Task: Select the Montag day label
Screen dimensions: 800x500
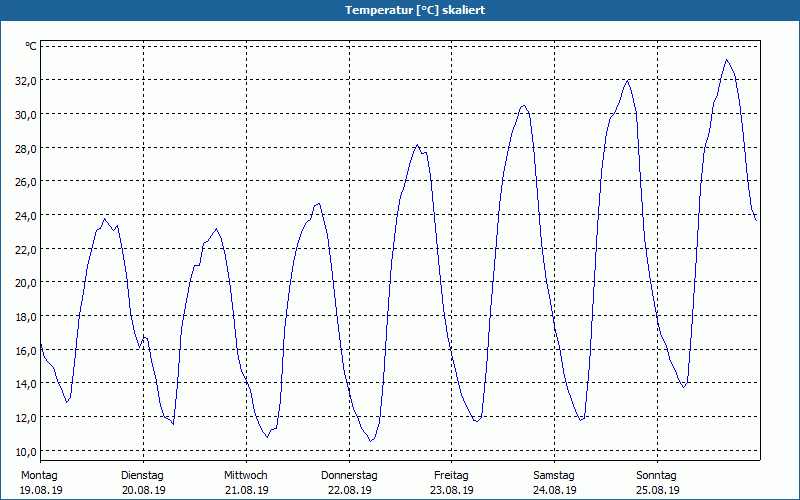Action: 39,475
